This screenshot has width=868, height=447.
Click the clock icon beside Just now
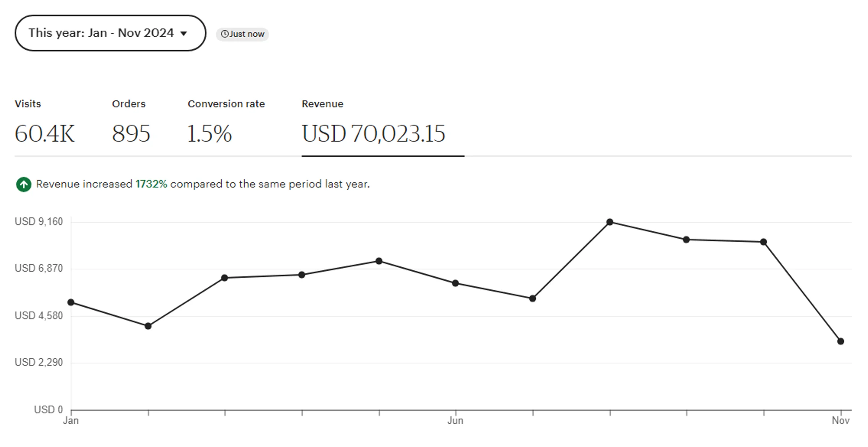pyautogui.click(x=224, y=34)
